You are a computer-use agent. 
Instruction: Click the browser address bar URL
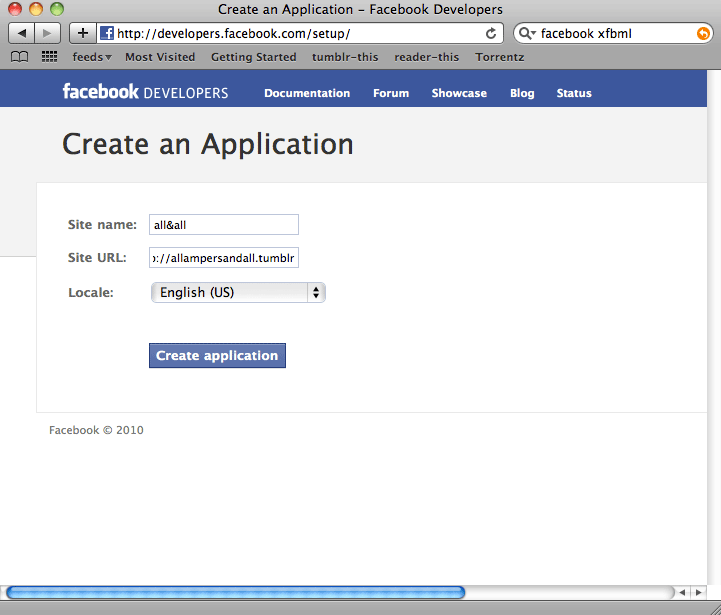click(x=299, y=33)
